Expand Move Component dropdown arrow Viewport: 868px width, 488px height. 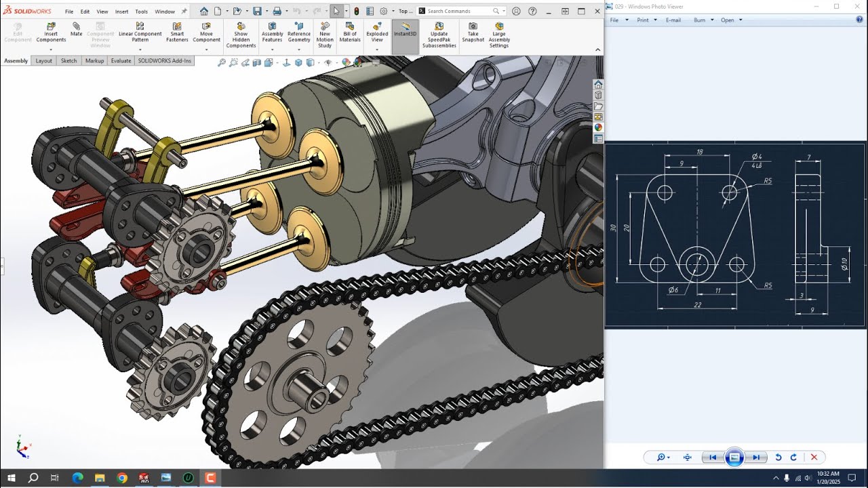[x=206, y=49]
